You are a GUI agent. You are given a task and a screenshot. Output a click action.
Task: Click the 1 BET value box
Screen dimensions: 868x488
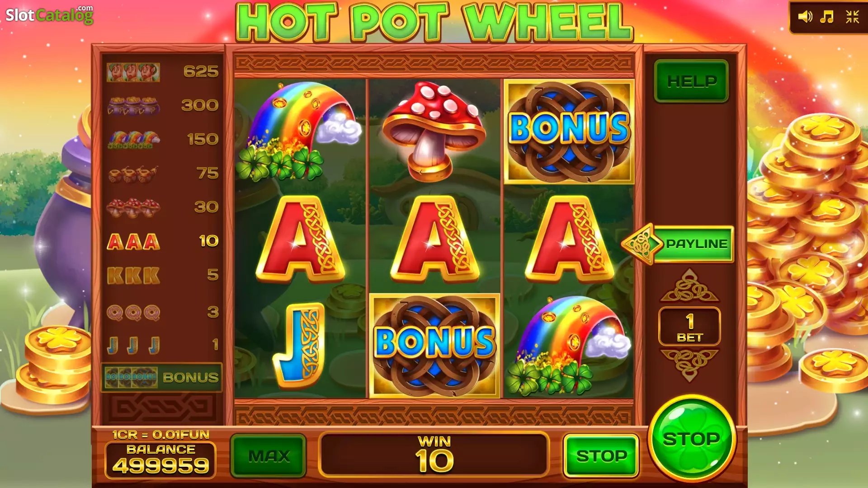tap(689, 327)
